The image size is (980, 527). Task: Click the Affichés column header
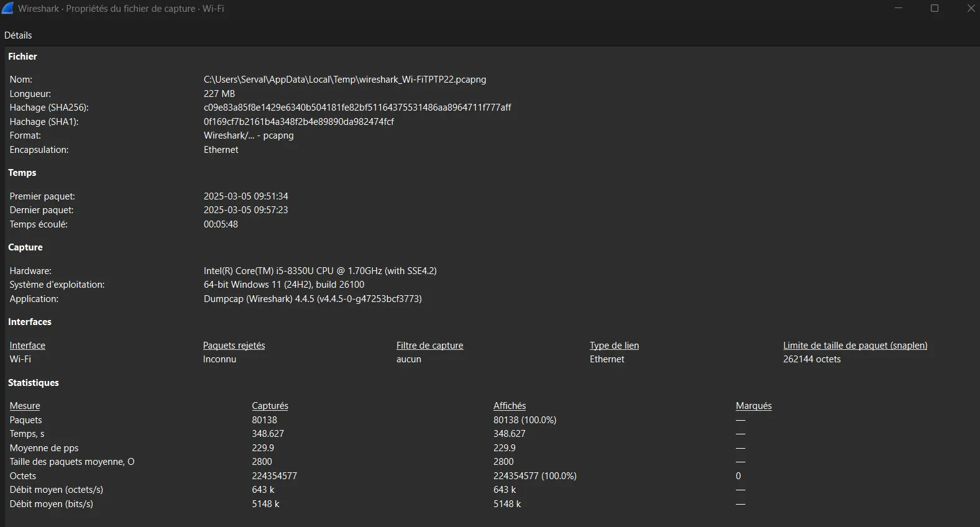click(509, 406)
